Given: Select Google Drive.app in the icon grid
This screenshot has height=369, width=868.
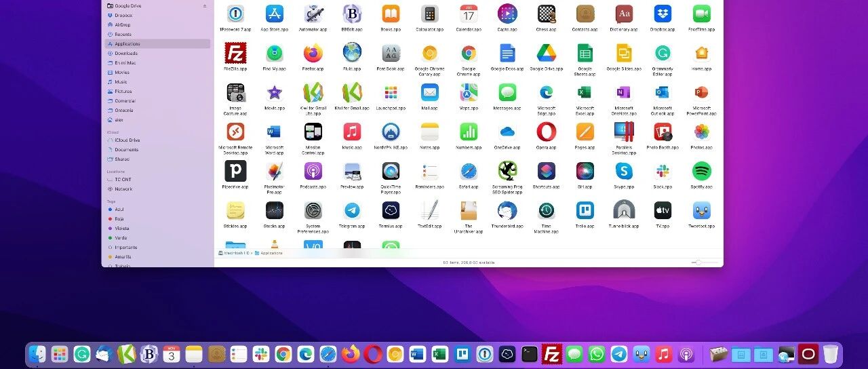Looking at the screenshot, I should (x=547, y=53).
